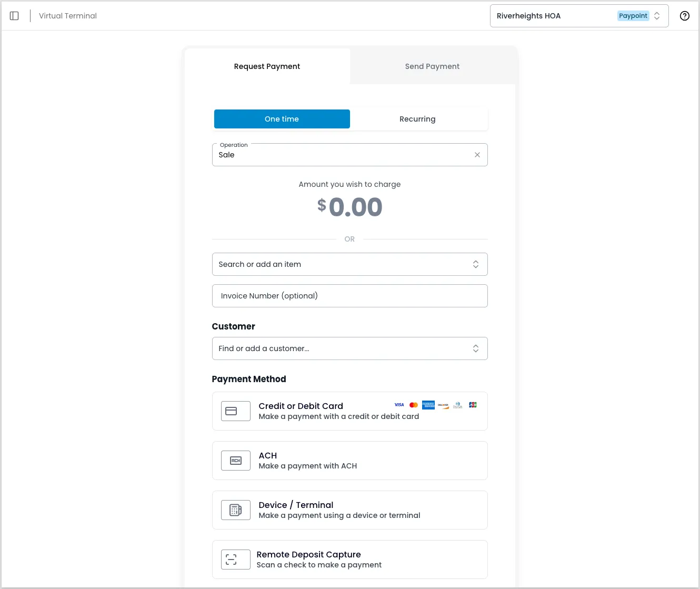Screen dimensions: 700x589
Task: Click the Diners Club logo
Action: click(458, 405)
